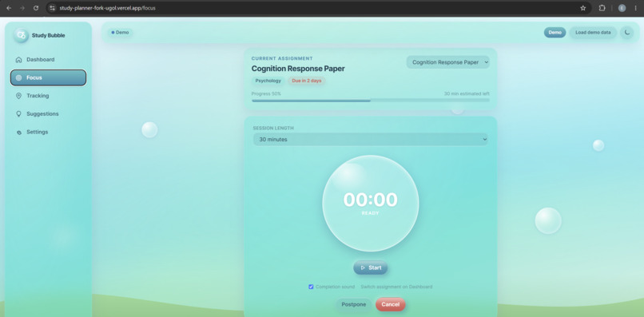Viewport: 644px width, 317px height.
Task: Click the assignment progress bar
Action: point(371,100)
